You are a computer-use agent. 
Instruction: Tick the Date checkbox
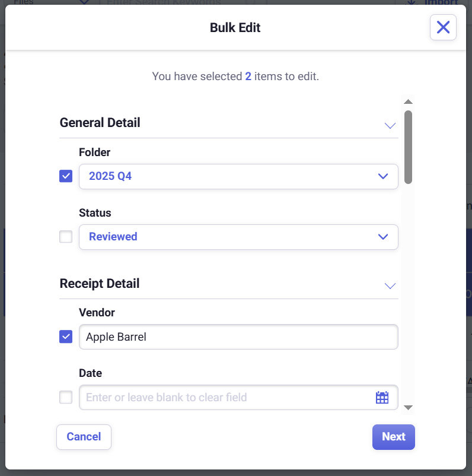(66, 397)
